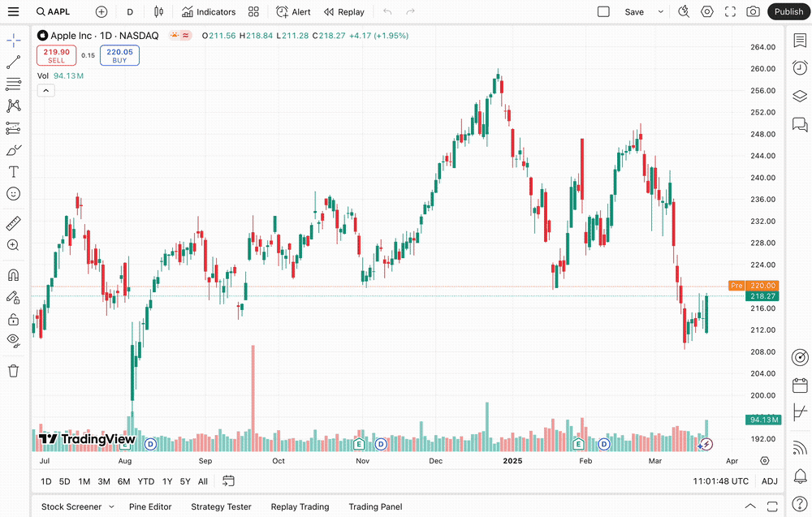This screenshot has height=517, width=812.
Task: Select the 1Y time range
Action: [x=167, y=481]
